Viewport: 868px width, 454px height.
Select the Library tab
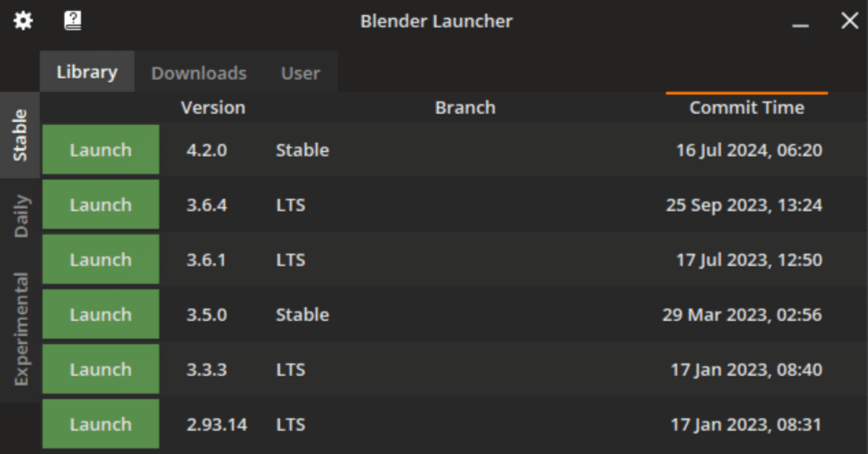tap(87, 72)
